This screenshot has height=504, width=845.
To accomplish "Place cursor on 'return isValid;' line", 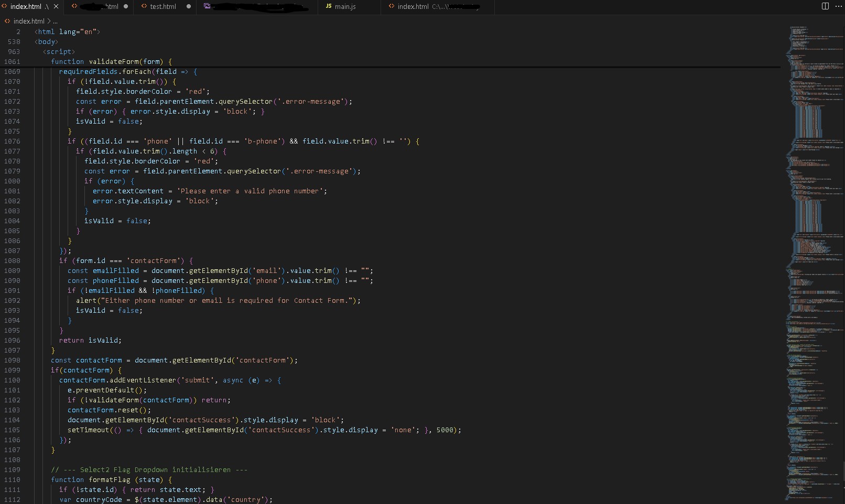I will [90, 340].
